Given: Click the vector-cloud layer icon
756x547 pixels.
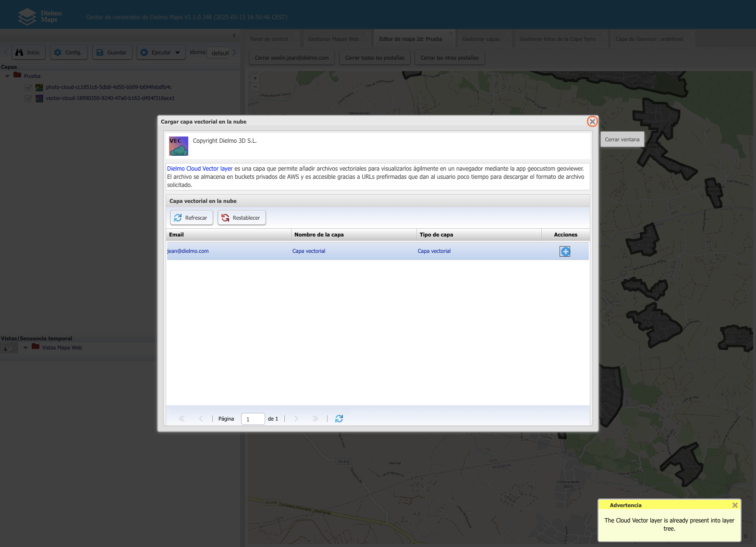Looking at the screenshot, I should click(x=39, y=98).
